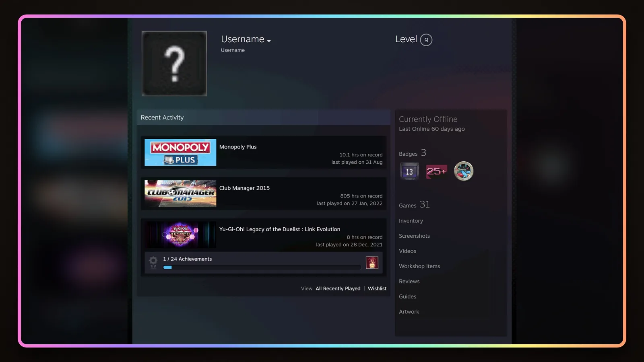Click the Yu-Gi-Oh! achievements progress bar
This screenshot has width=644, height=362.
[x=262, y=267]
